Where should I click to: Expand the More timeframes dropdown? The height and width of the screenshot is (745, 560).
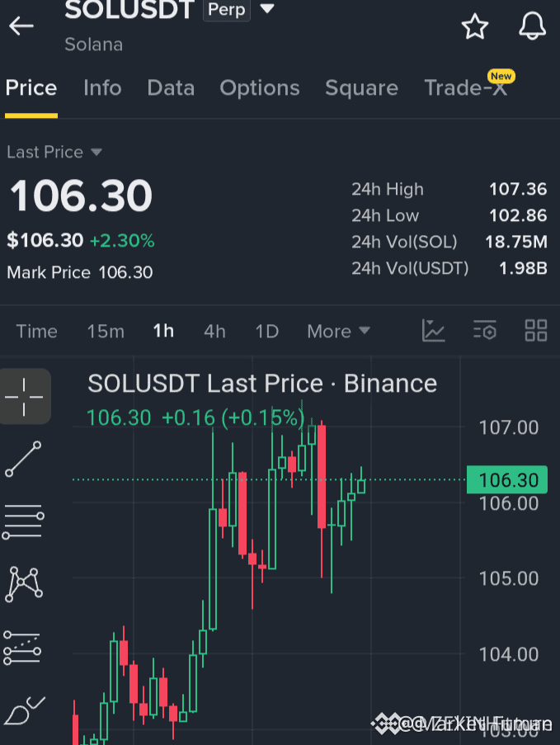click(339, 331)
